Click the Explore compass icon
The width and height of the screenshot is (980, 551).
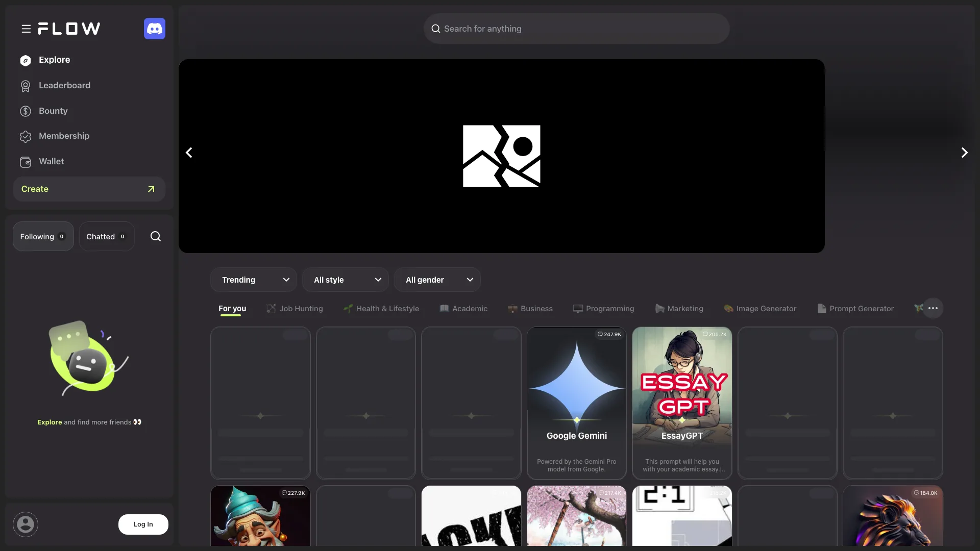tap(26, 61)
